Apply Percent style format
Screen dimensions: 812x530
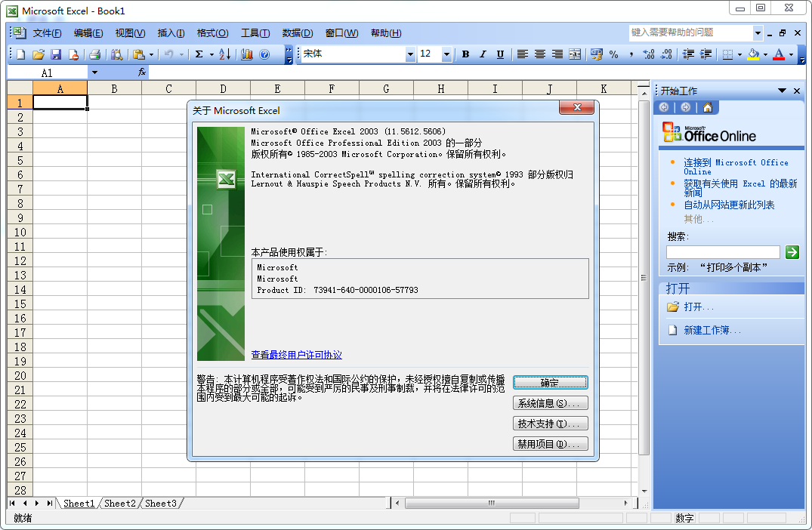(614, 54)
